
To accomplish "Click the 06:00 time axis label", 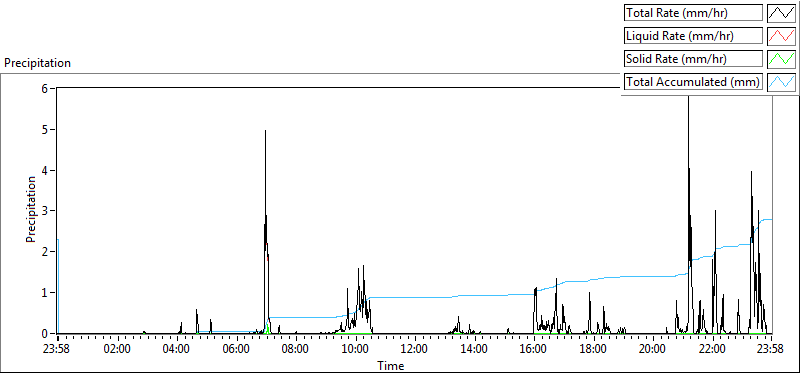I will pyautogui.click(x=236, y=350).
